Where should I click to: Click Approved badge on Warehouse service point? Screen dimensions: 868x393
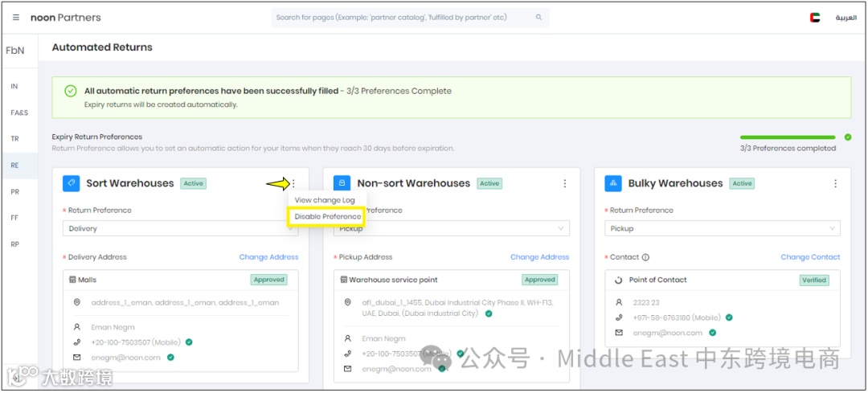(x=540, y=280)
